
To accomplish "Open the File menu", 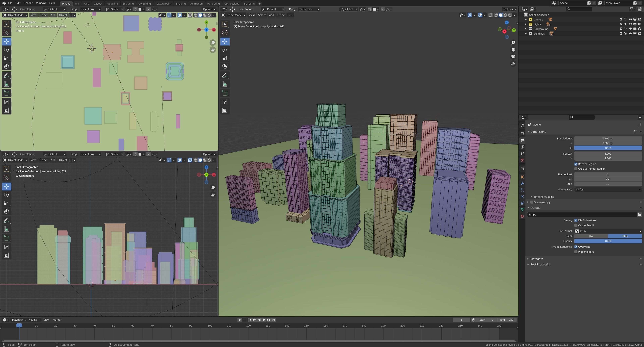I will (x=10, y=3).
